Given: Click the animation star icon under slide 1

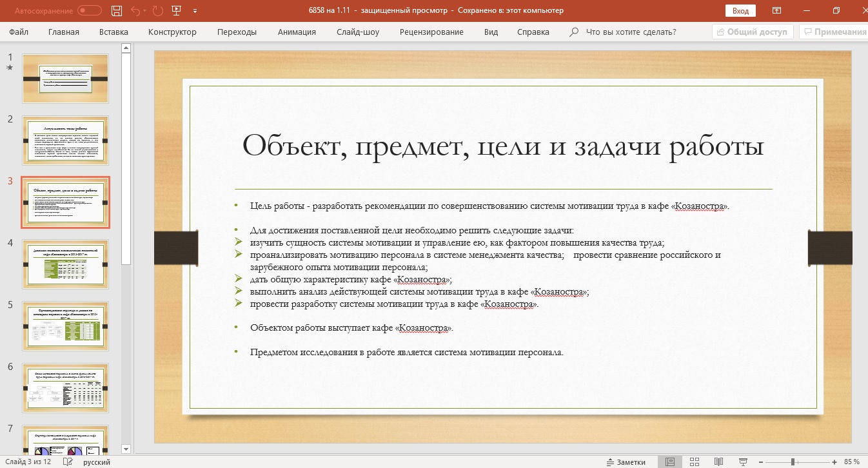Looking at the screenshot, I should click(10, 68).
